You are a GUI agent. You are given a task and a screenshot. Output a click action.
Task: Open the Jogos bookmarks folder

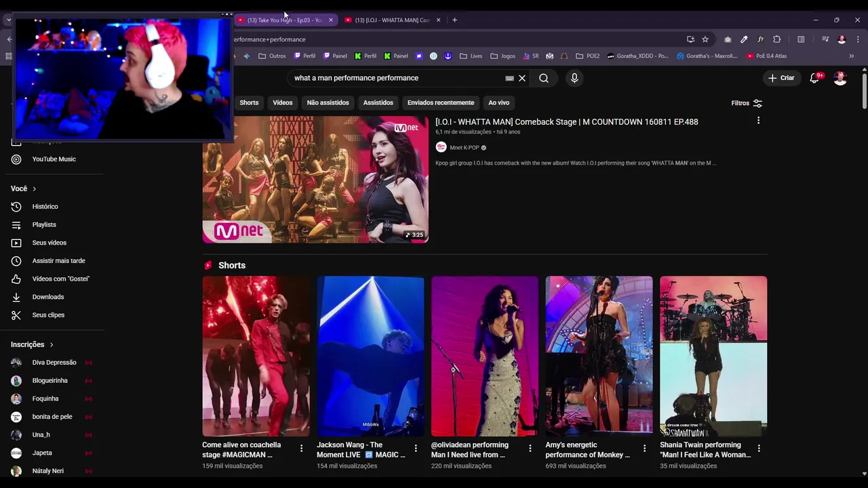[x=502, y=56]
